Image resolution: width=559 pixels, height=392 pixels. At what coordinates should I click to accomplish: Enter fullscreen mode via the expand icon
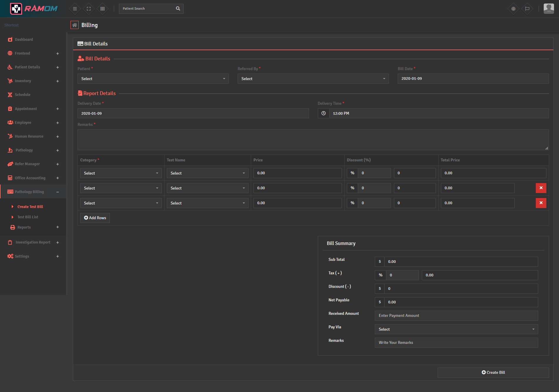click(88, 9)
